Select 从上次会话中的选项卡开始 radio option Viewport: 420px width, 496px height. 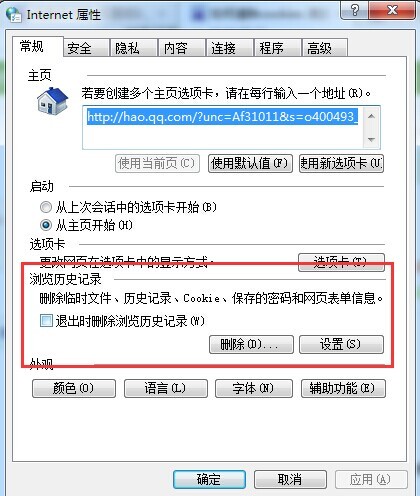click(46, 207)
